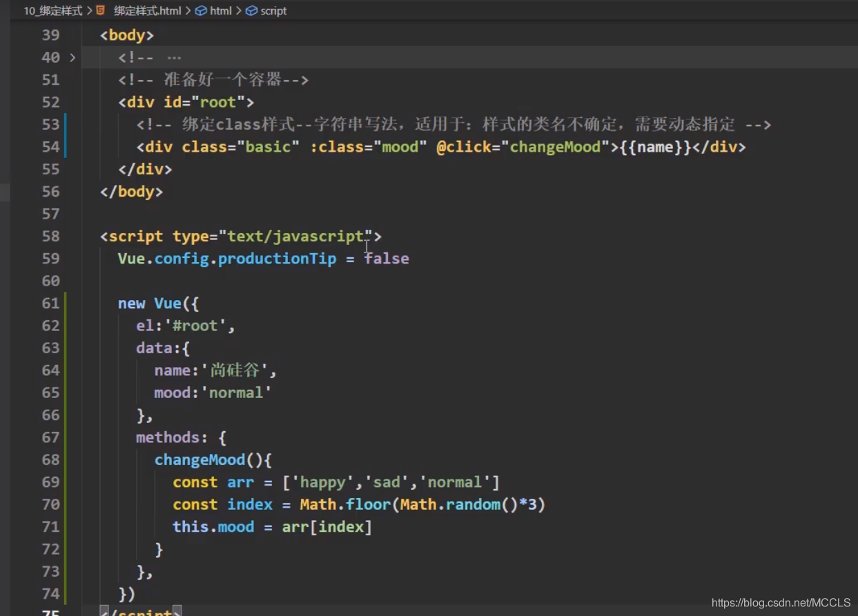
Task: Select the script breadcrumb segment
Action: pos(273,11)
